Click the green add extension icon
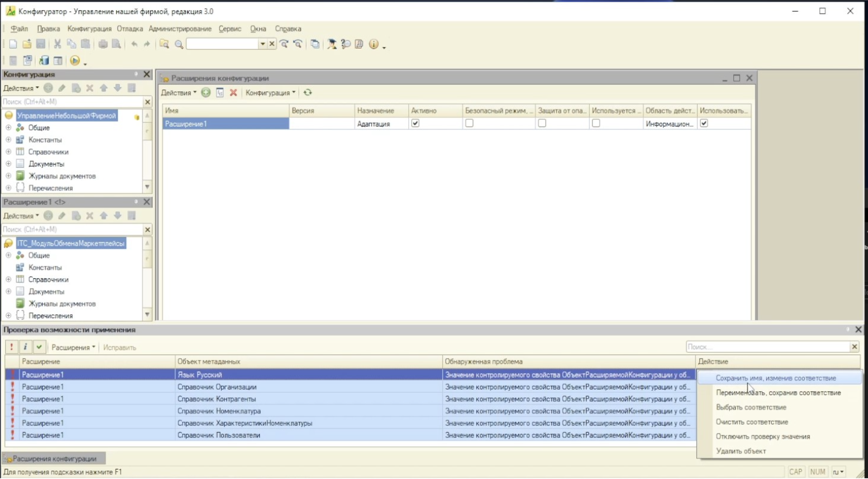The height and width of the screenshot is (479, 868). click(206, 92)
